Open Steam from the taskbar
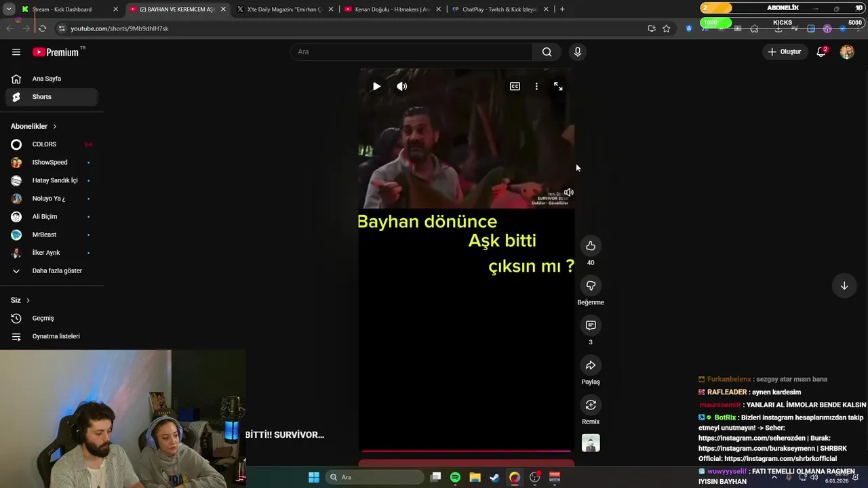 (x=495, y=477)
